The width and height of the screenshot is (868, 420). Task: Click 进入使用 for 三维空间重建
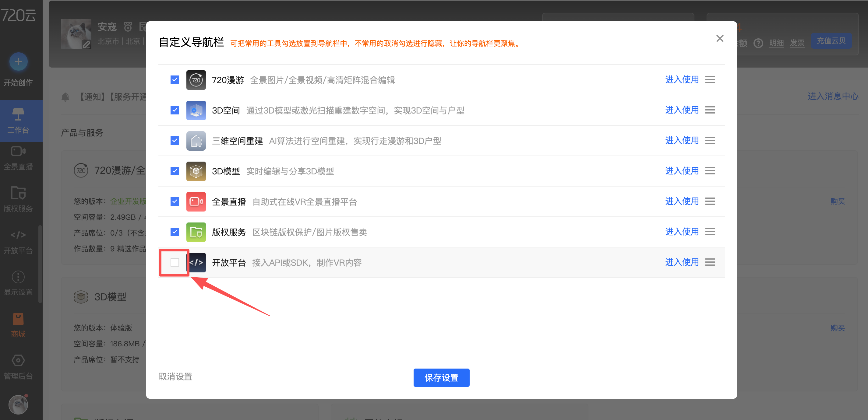[682, 140]
